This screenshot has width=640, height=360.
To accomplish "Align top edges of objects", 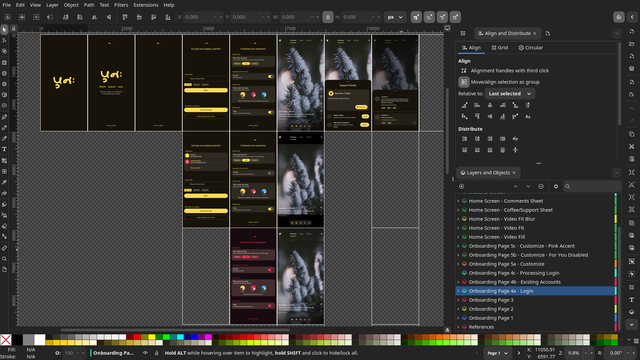I will 477,117.
